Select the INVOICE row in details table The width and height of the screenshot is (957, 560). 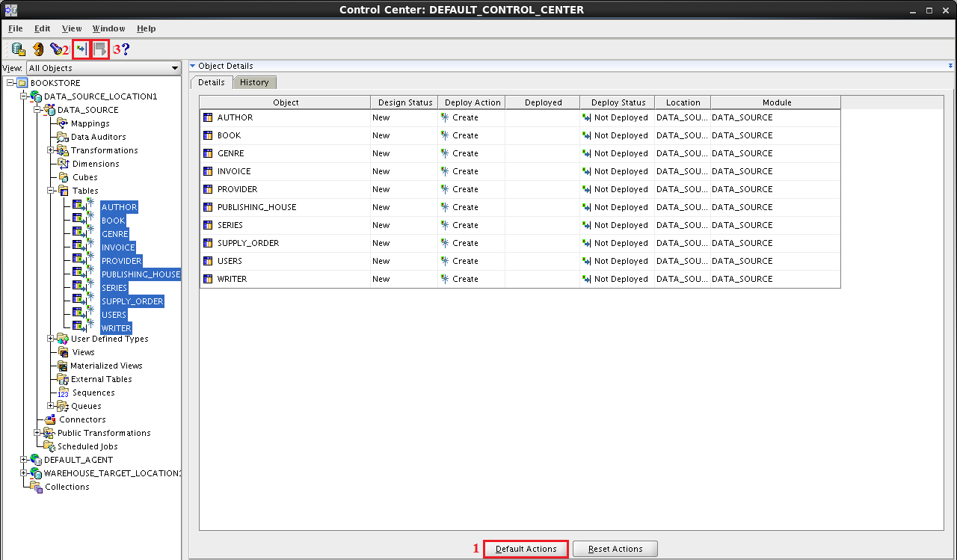click(520, 171)
